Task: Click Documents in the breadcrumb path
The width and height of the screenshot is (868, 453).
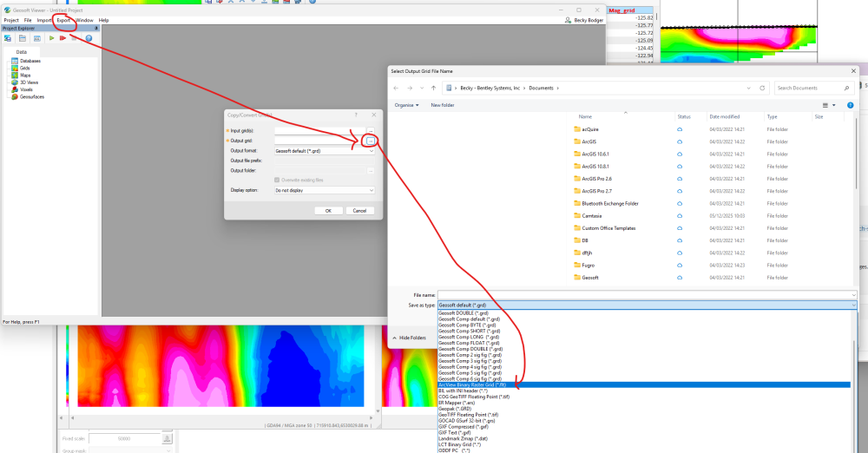Action: 541,88
